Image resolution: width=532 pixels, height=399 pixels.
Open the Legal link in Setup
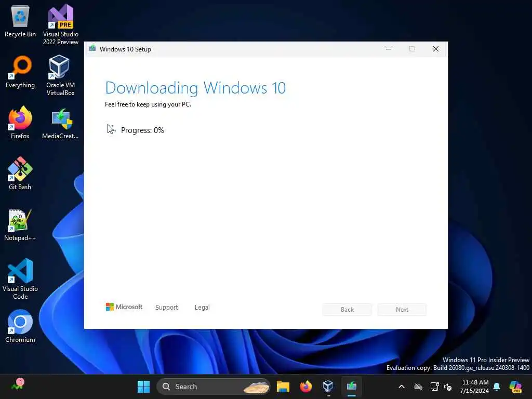click(202, 308)
